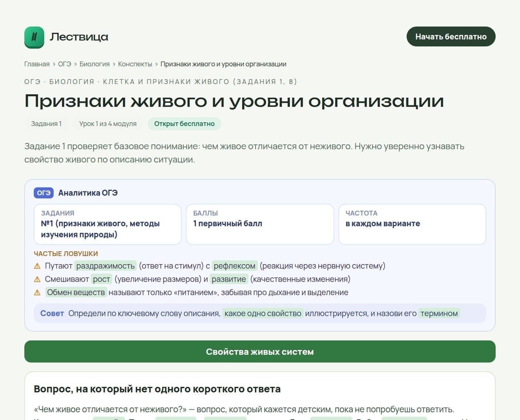
Task: Click the «ЗАДАНИЯ» card label
Action: tap(58, 213)
